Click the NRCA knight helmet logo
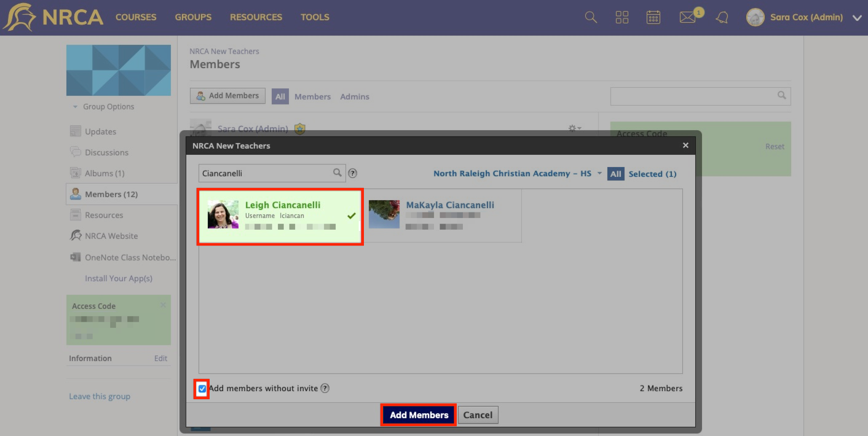 tap(18, 17)
